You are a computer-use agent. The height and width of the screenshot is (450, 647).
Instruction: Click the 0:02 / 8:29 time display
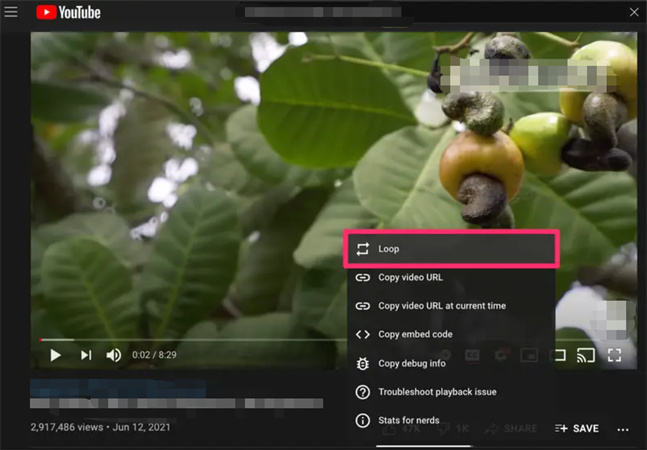154,355
